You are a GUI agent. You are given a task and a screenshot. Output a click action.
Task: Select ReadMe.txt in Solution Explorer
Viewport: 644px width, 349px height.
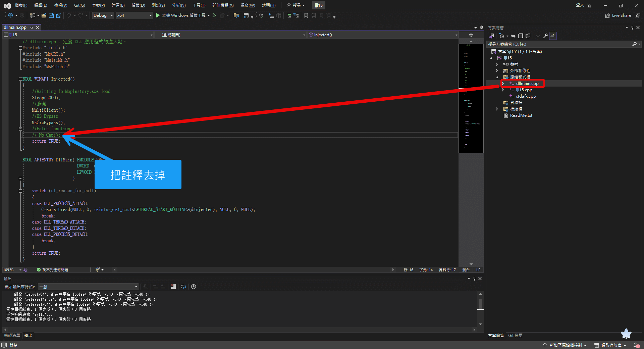[521, 115]
